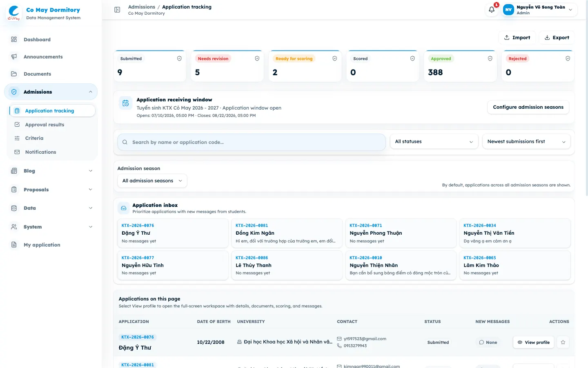Open the notifications bell
588x368 pixels.
(x=492, y=9)
